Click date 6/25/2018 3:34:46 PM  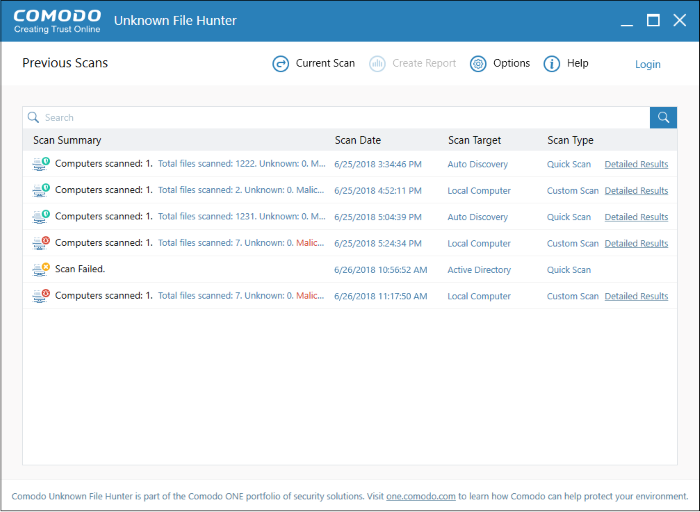tap(378, 164)
